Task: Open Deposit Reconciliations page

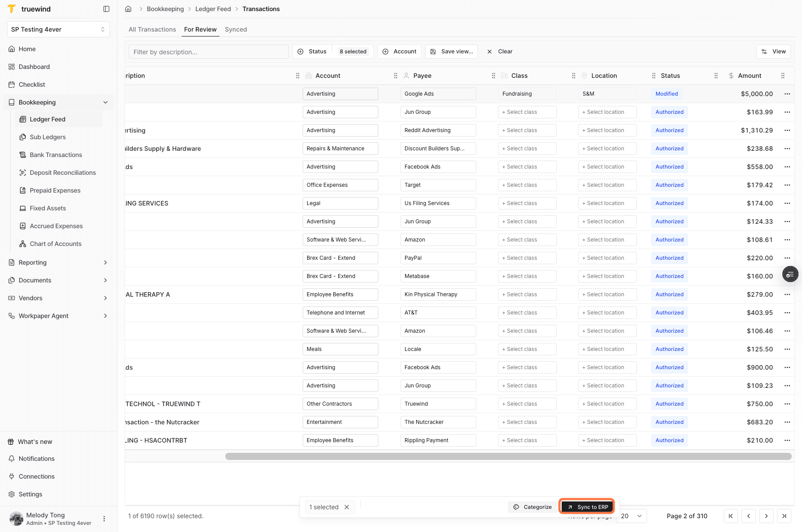Action: point(59,173)
